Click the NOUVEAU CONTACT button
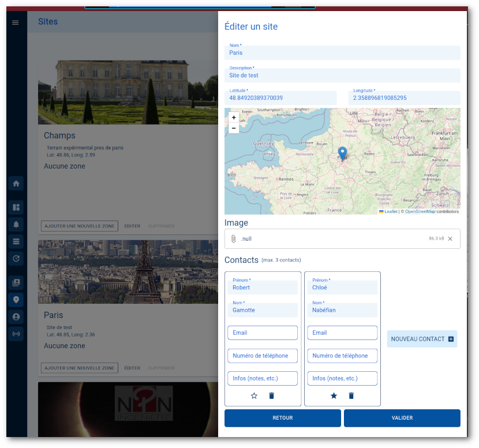479x448 pixels. tap(422, 339)
